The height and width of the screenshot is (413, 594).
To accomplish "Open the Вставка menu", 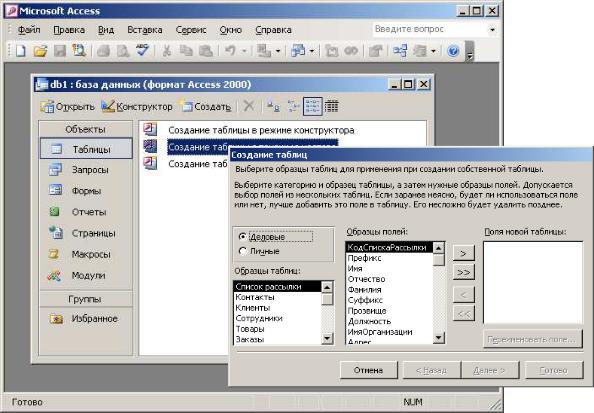I will click(145, 30).
